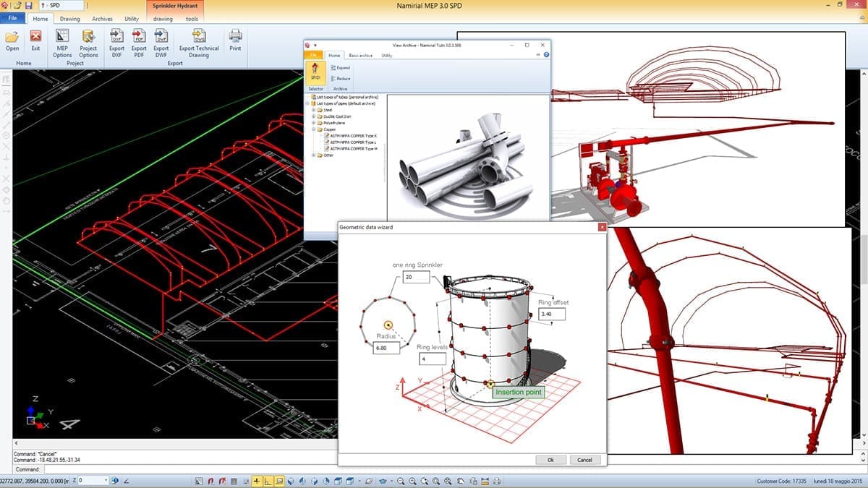Click the grid display icon in bottom toolbar
Screen dimensions: 868x488
point(234,481)
